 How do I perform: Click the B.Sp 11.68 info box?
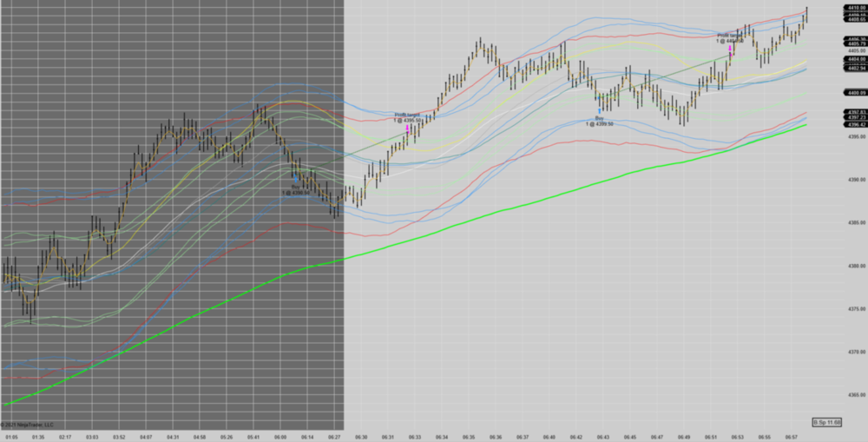click(826, 422)
